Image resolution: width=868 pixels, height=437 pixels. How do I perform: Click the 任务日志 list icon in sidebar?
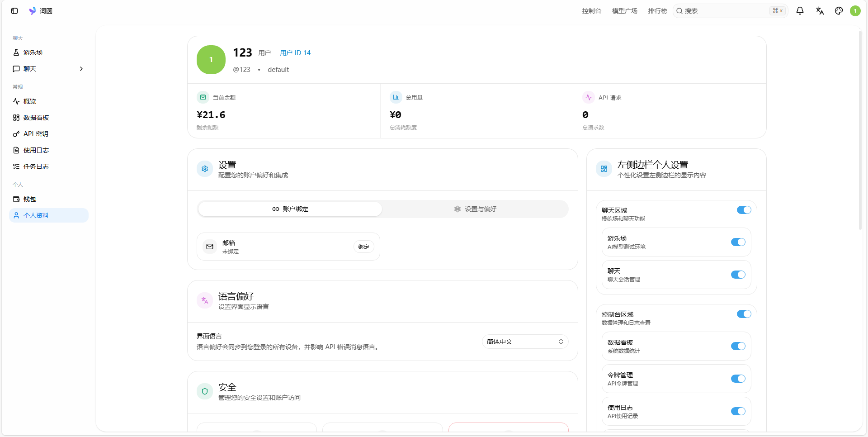click(x=16, y=166)
